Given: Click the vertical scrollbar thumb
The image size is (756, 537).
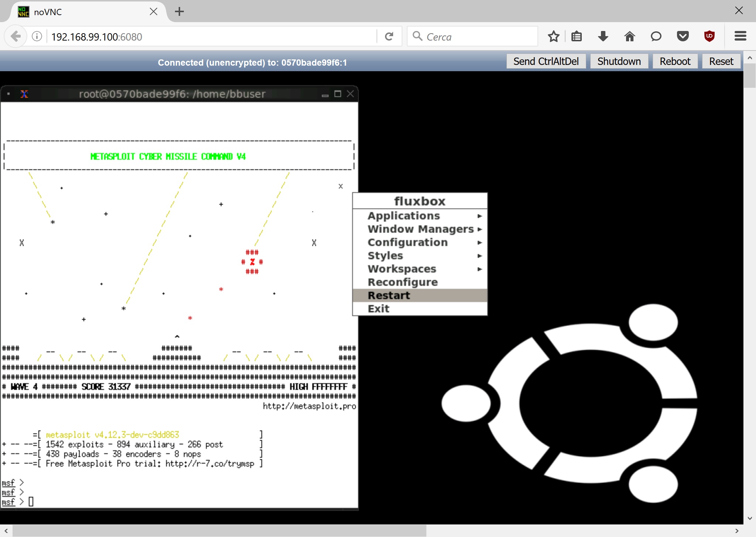Looking at the screenshot, I should (x=750, y=75).
